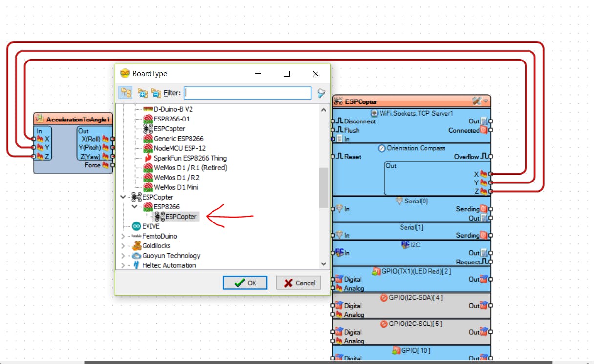Click Flush pin on TCP Server1
Screen dimensions: 594x364
click(333, 130)
